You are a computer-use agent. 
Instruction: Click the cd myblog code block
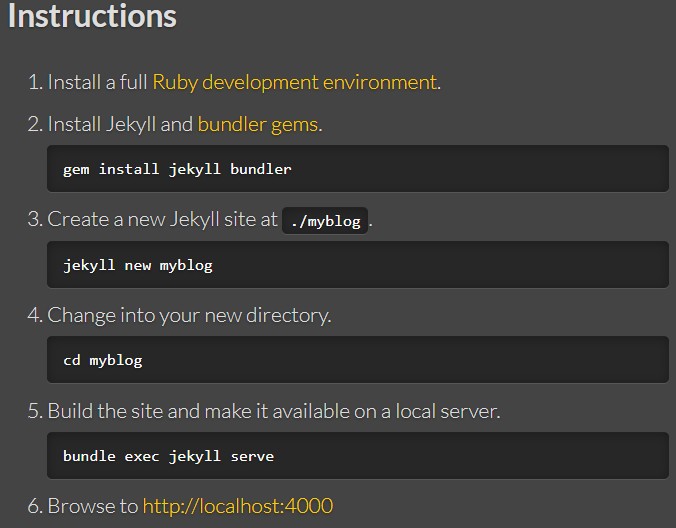tap(358, 359)
